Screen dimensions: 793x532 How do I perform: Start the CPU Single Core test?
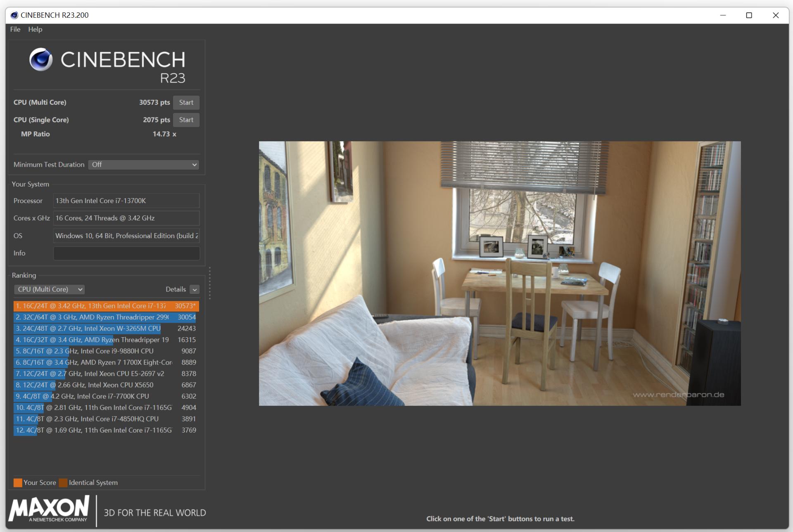186,120
